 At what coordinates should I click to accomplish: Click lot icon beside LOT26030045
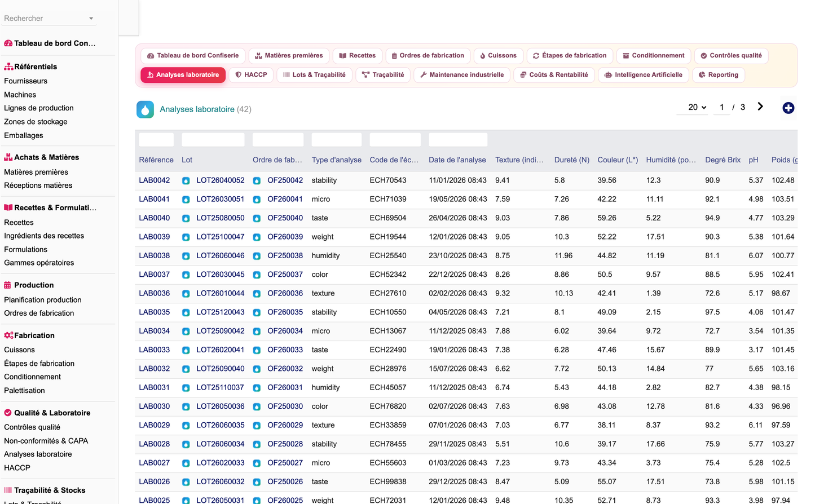pos(186,275)
